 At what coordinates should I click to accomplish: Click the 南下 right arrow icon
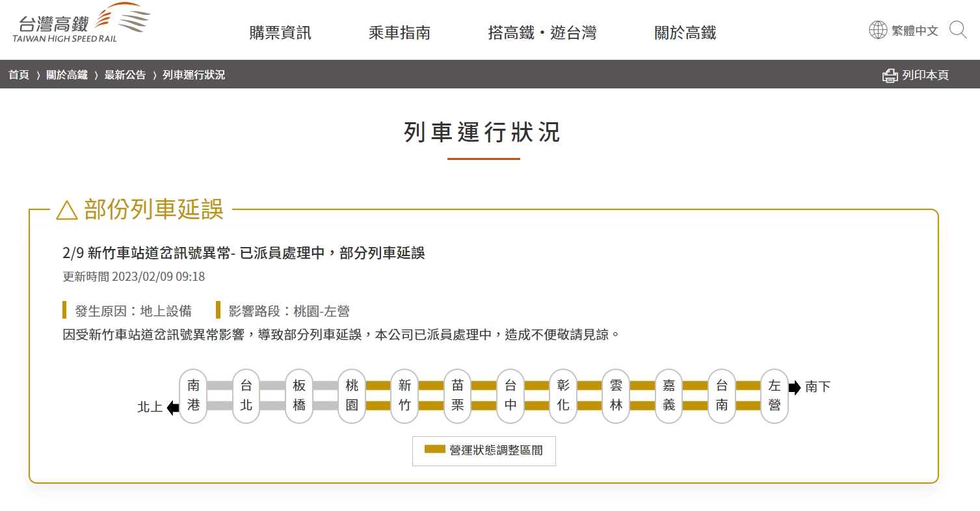click(x=795, y=387)
